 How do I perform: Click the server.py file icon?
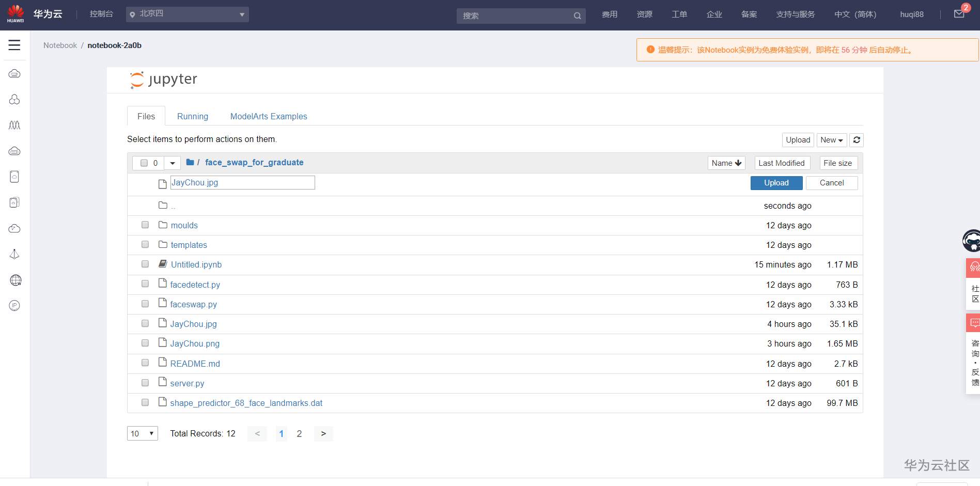(x=162, y=382)
